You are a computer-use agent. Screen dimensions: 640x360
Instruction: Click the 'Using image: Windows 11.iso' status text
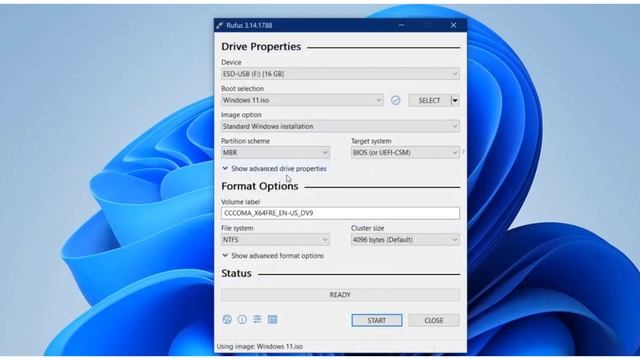[x=260, y=347]
